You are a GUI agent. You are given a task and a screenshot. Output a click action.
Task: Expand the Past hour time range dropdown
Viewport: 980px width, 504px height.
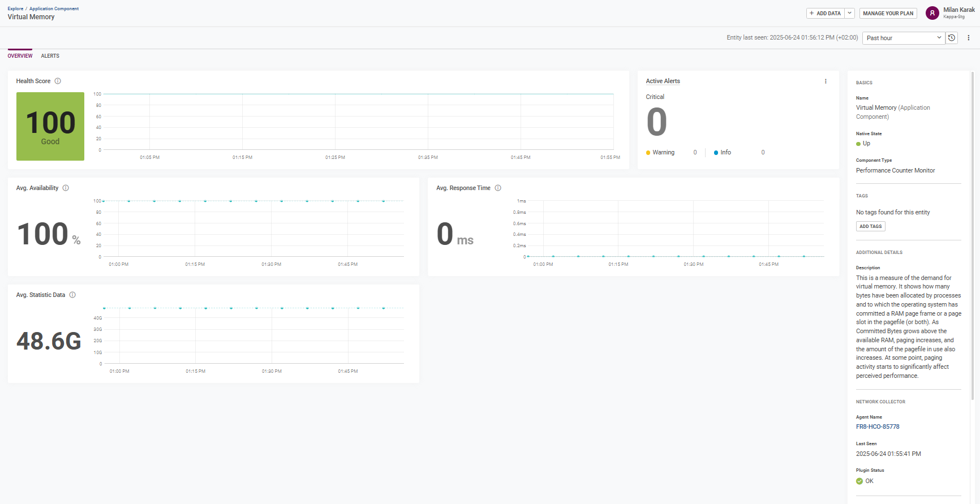tap(903, 38)
